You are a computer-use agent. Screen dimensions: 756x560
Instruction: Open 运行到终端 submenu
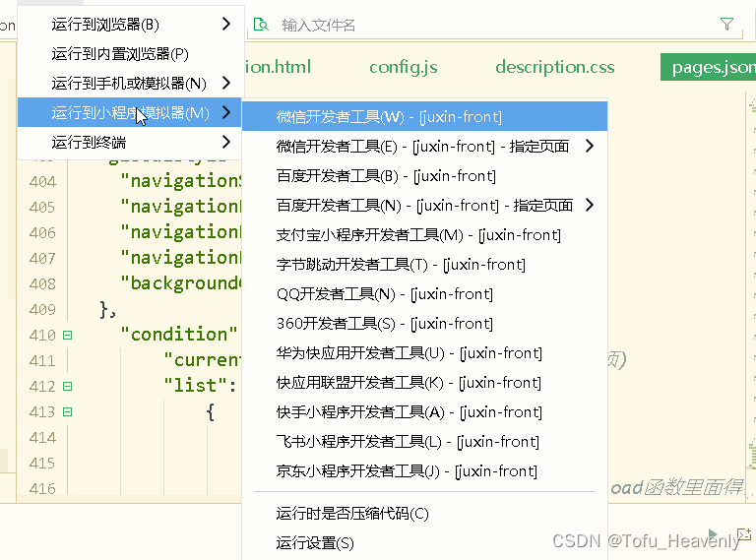point(129,142)
